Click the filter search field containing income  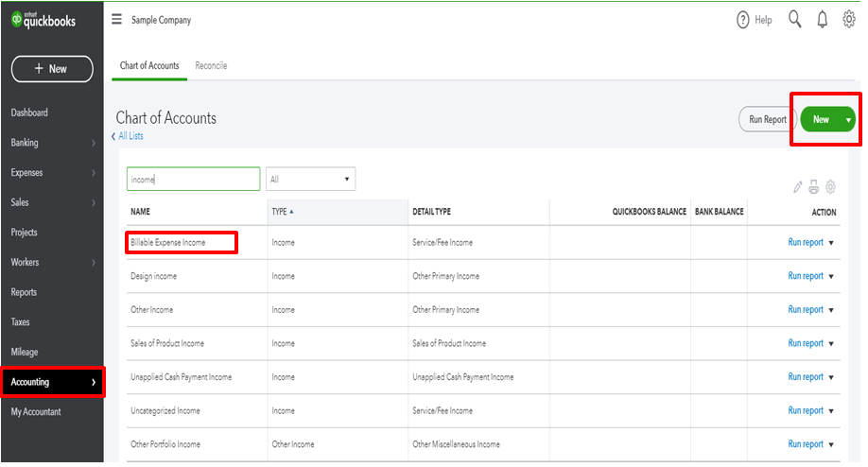tap(193, 179)
